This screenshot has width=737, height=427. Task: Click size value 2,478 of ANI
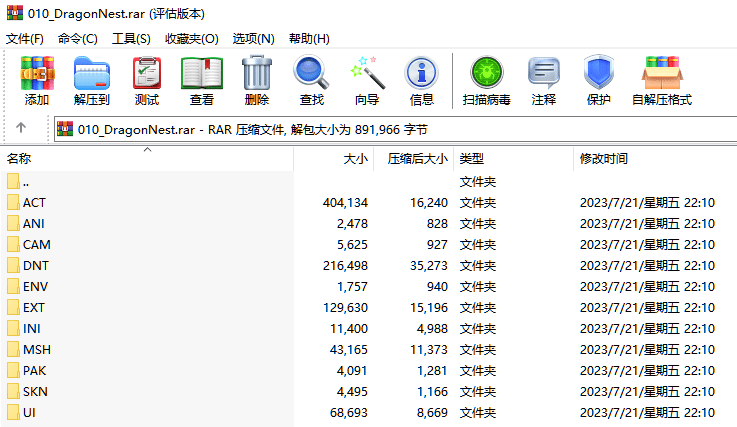click(x=352, y=224)
